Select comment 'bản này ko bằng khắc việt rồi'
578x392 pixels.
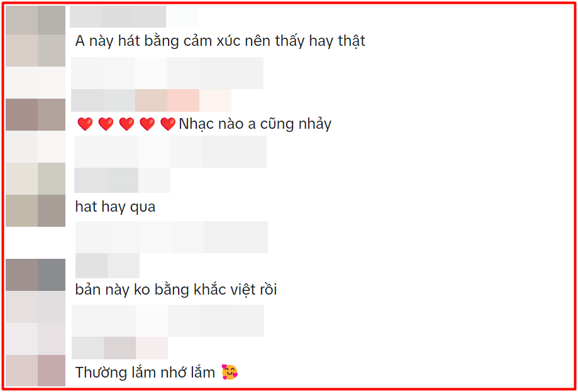176,290
